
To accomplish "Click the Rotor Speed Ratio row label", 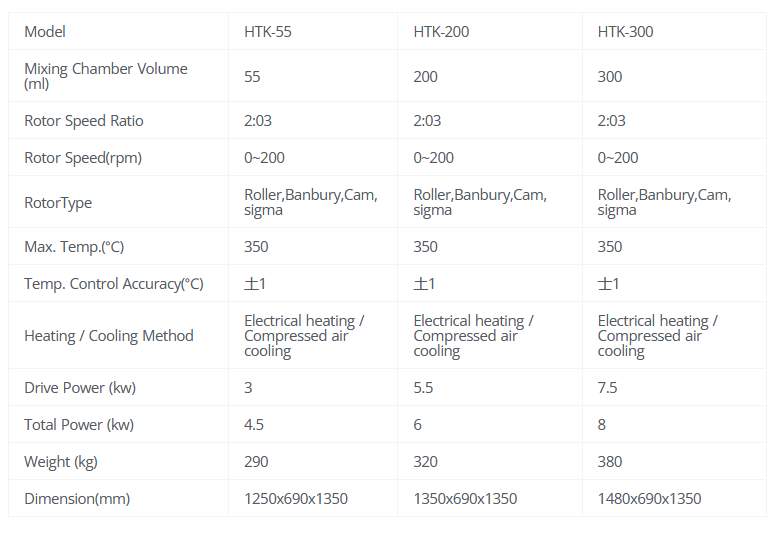I will [x=84, y=120].
